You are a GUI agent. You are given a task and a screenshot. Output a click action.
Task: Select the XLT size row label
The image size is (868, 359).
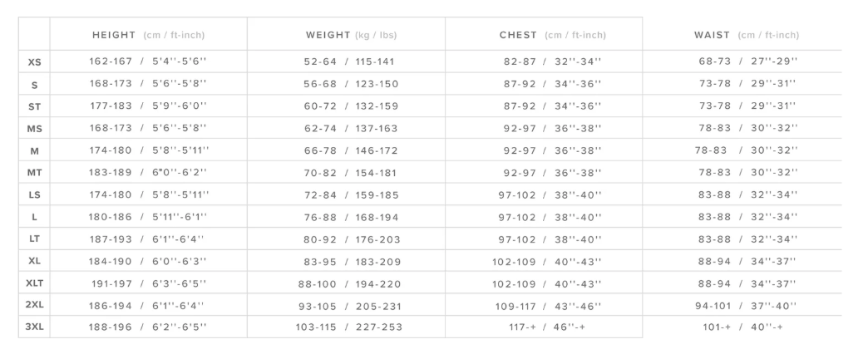click(x=34, y=283)
